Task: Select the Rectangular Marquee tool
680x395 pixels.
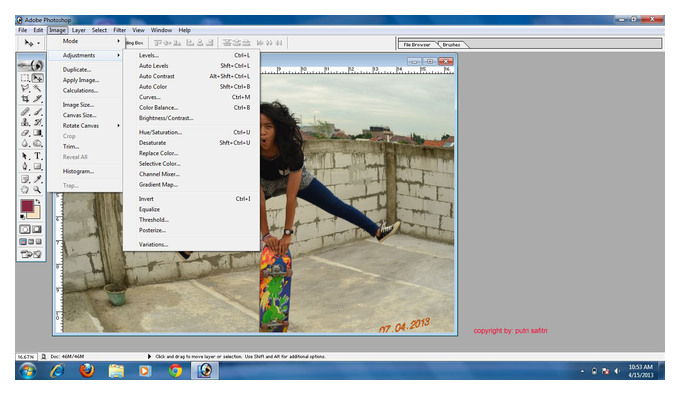Action: coord(25,78)
